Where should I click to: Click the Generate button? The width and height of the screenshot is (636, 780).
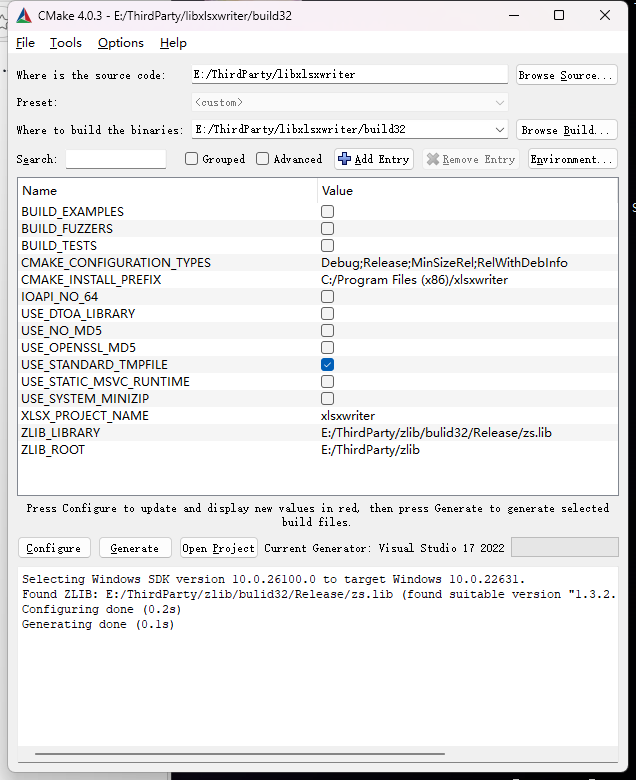coord(135,548)
